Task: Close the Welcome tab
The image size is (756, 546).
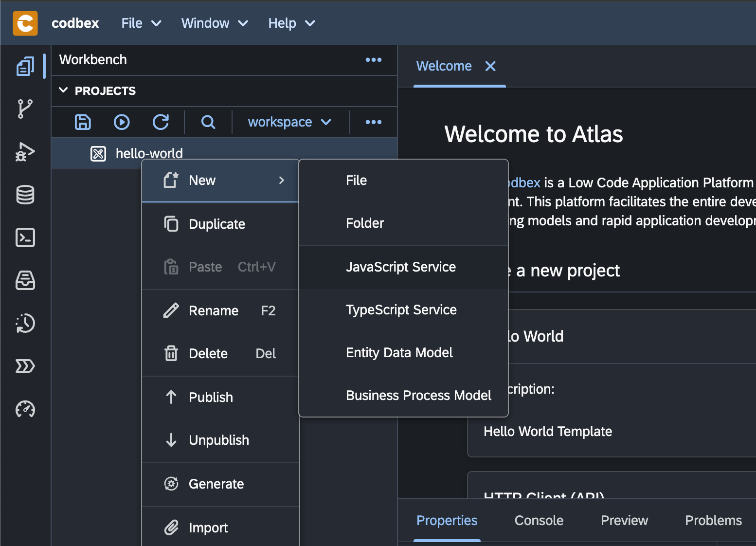Action: click(490, 66)
